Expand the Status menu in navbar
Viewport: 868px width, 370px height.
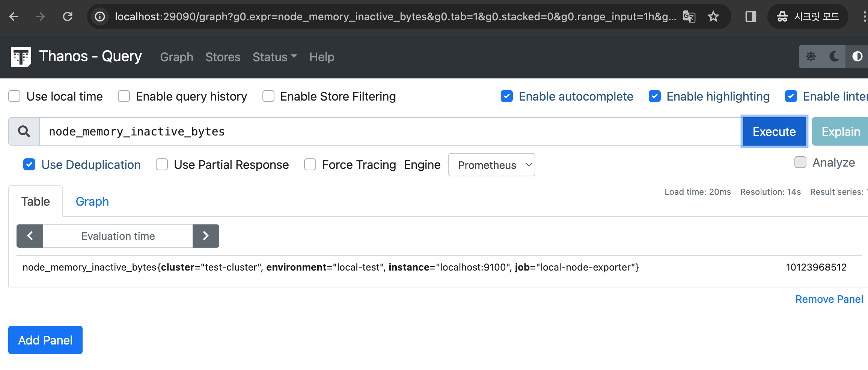[274, 57]
